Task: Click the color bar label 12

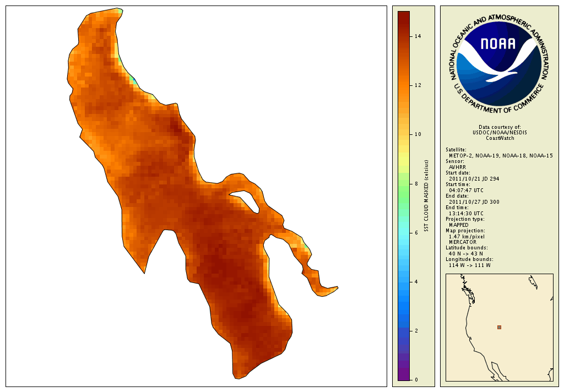Action: point(417,85)
